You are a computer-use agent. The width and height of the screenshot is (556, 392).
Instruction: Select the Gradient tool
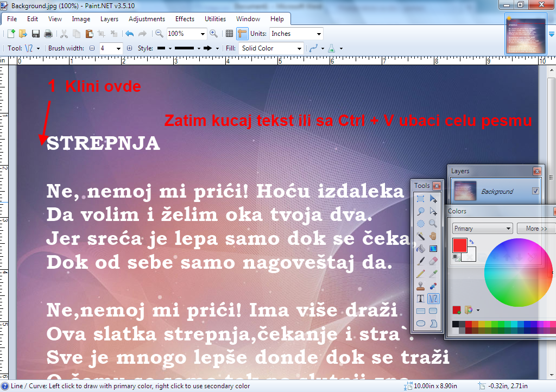433,249
